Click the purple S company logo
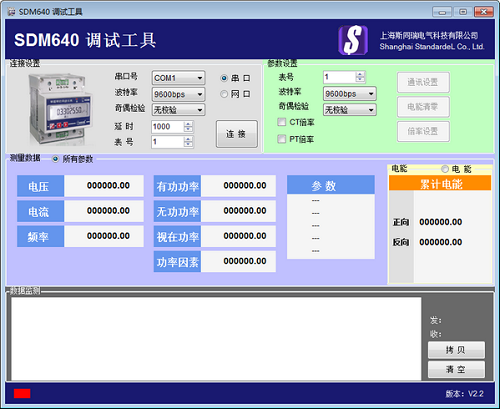The height and width of the screenshot is (409, 500). point(353,40)
